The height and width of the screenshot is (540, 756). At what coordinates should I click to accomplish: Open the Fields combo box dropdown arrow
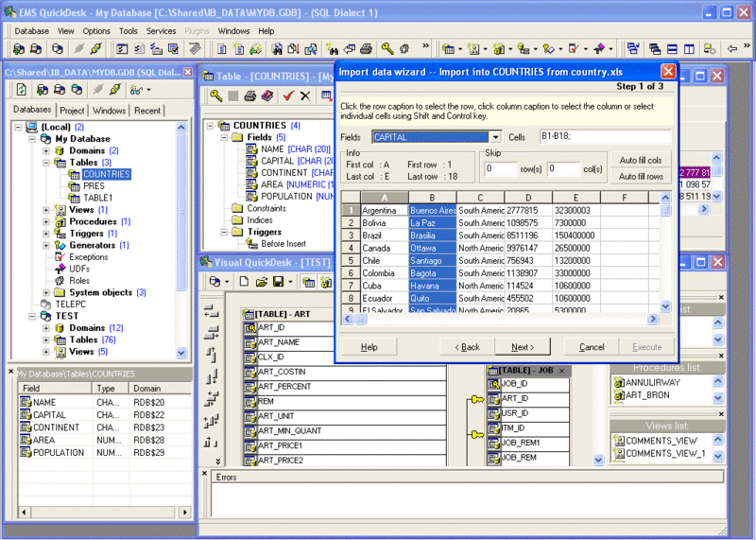tap(495, 137)
